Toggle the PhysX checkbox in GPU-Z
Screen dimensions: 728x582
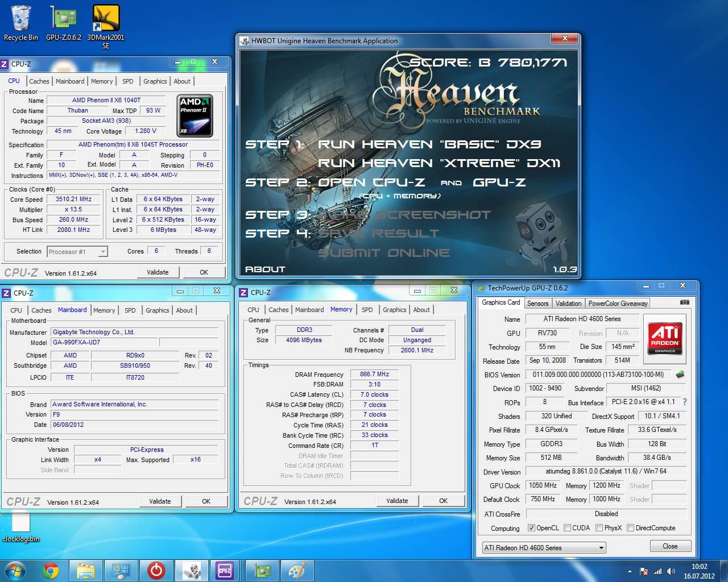pyautogui.click(x=599, y=528)
